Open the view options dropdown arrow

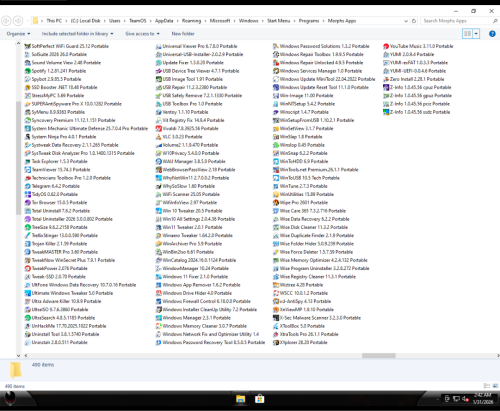pos(476,34)
